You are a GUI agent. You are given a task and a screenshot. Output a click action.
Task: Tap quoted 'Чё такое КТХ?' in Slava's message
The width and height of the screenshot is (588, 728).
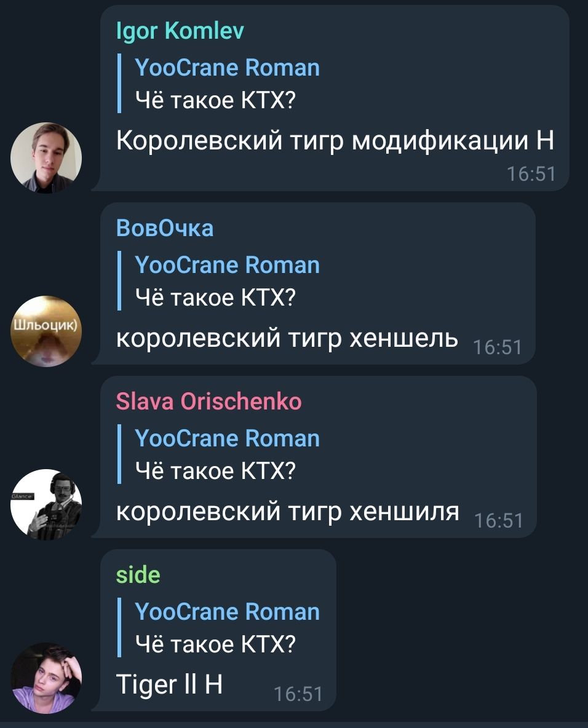(x=215, y=471)
